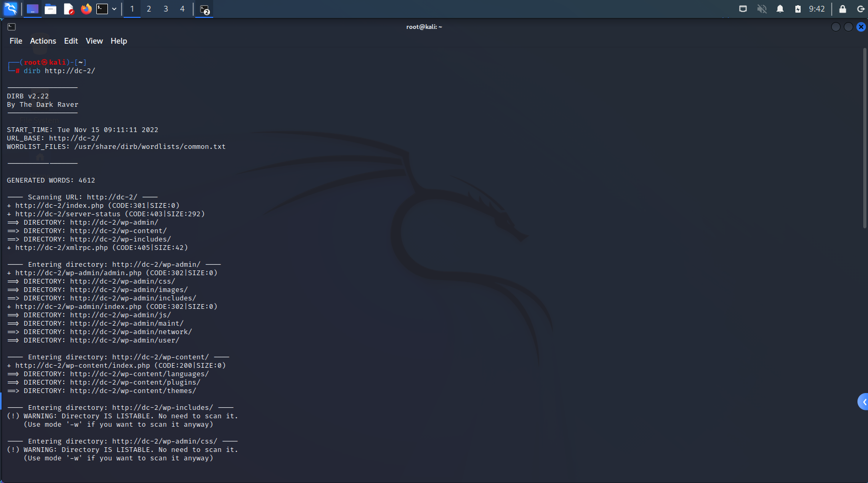The image size is (868, 483).
Task: Click the log out icon
Action: coord(861,9)
